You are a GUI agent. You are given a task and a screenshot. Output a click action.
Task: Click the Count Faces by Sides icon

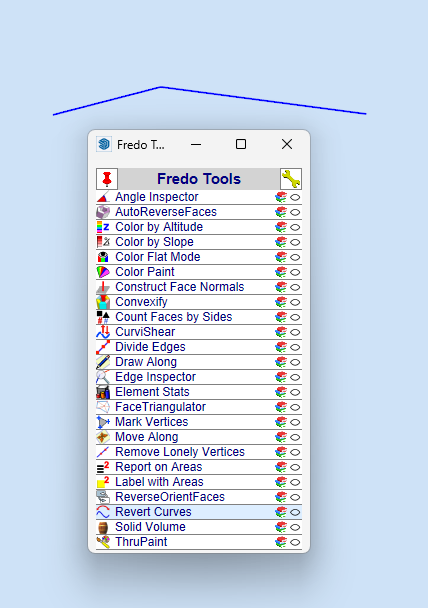pyautogui.click(x=103, y=317)
